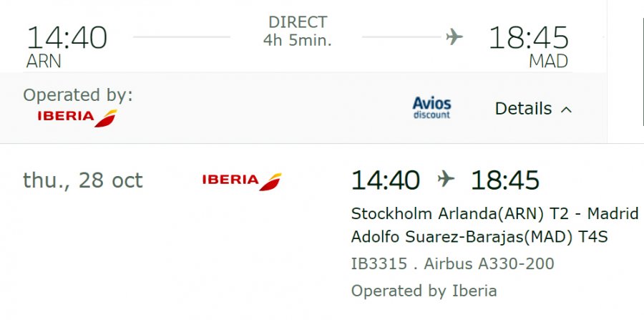The height and width of the screenshot is (320, 644).
Task: Click the 4h 5min duration text
Action: coord(297,40)
